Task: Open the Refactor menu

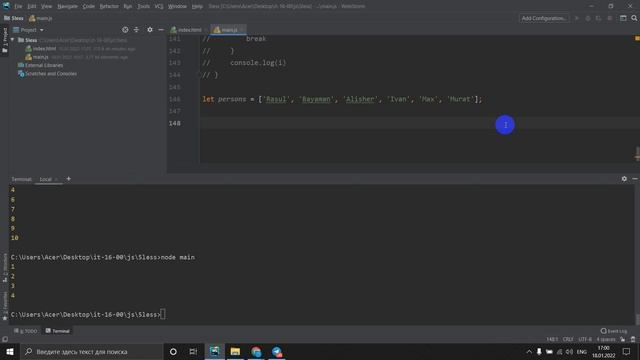Action: click(x=109, y=6)
